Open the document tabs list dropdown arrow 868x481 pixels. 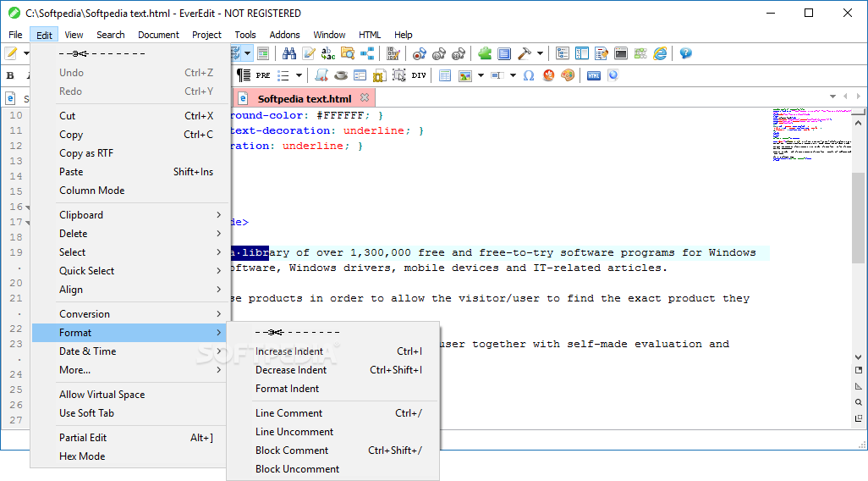pos(832,97)
